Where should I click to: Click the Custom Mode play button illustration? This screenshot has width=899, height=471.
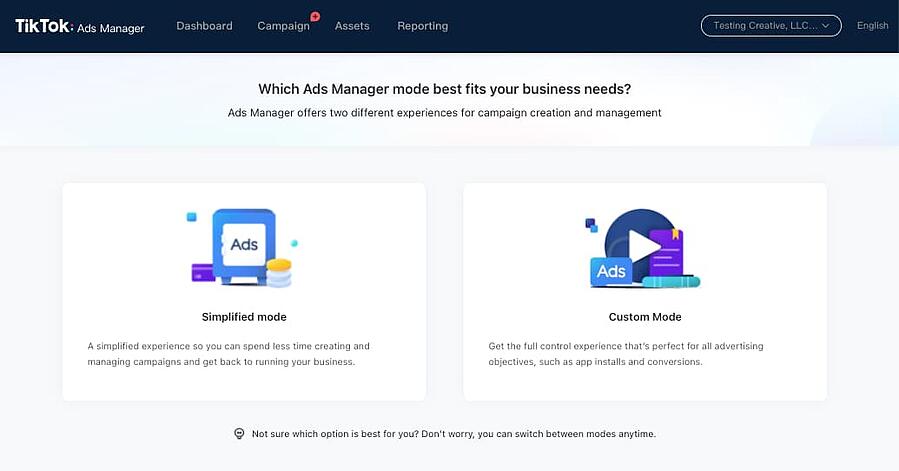(642, 248)
